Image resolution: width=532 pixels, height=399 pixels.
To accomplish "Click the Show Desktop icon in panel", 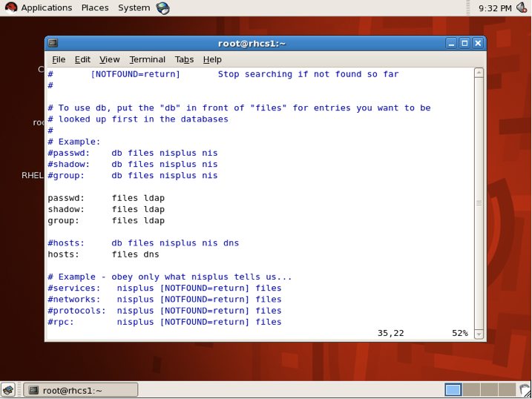I will click(8, 390).
